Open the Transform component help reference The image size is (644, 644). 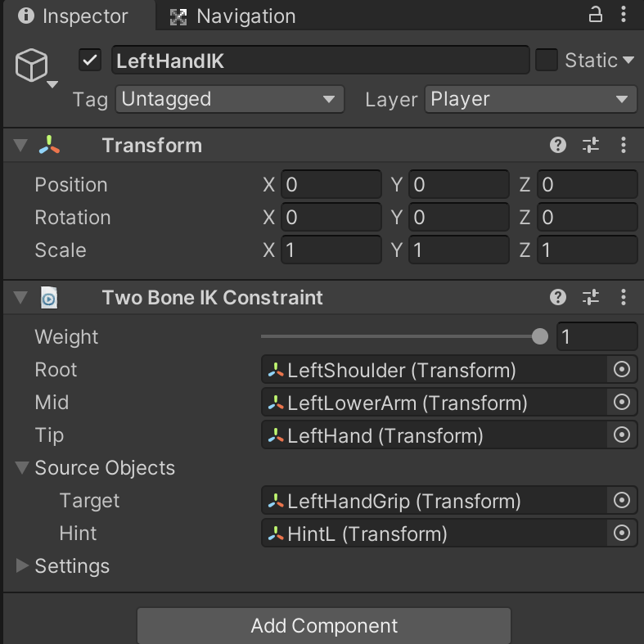tap(558, 146)
